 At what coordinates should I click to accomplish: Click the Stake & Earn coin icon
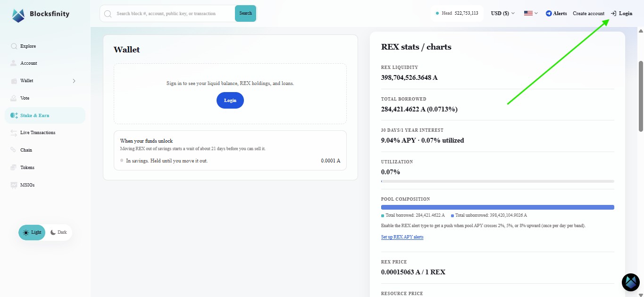point(14,116)
